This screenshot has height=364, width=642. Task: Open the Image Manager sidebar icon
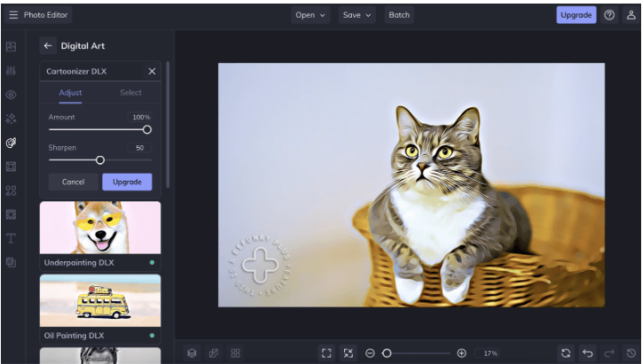click(x=12, y=46)
